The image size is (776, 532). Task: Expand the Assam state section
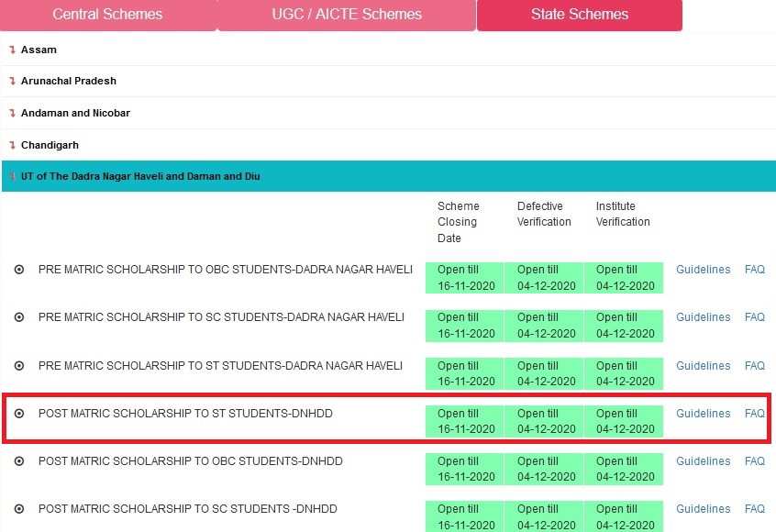click(x=39, y=50)
